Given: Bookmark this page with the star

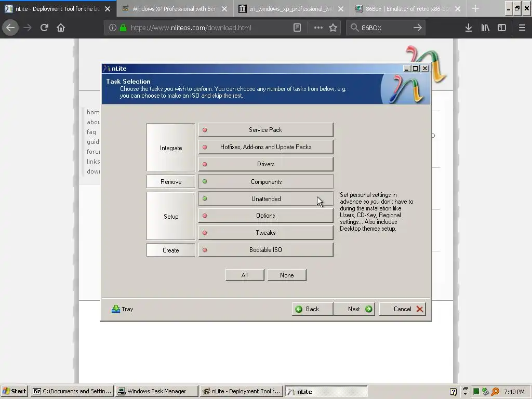Looking at the screenshot, I should click(x=333, y=28).
